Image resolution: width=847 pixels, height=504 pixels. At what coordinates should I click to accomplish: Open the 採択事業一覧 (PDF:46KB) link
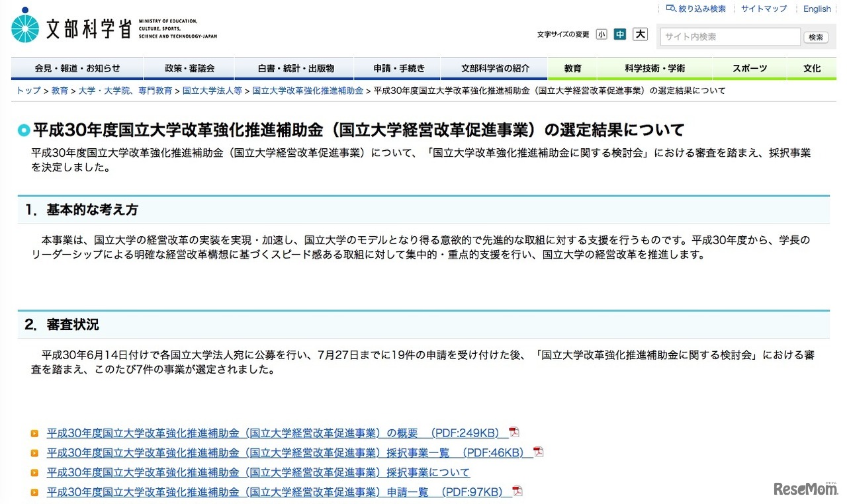pyautogui.click(x=290, y=453)
